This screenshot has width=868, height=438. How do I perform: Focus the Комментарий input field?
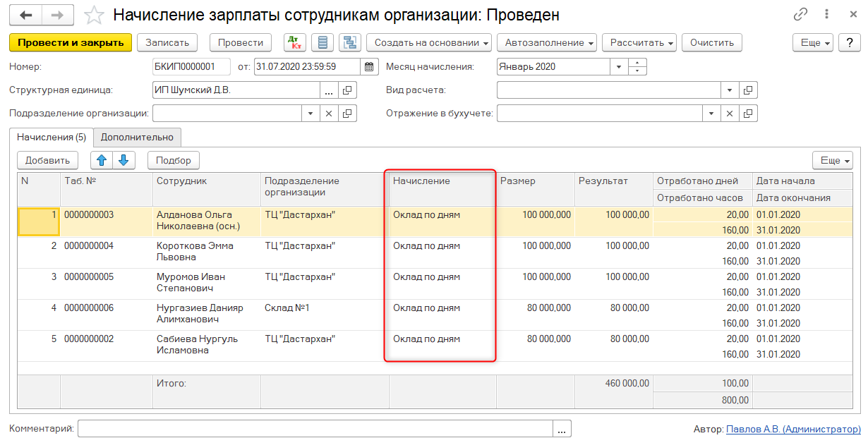315,429
